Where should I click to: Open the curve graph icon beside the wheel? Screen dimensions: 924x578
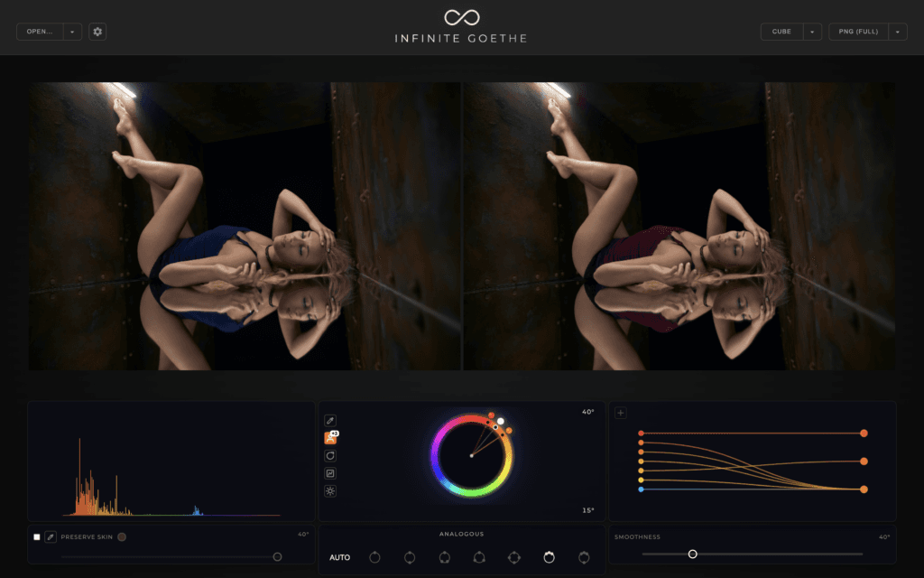tap(330, 473)
